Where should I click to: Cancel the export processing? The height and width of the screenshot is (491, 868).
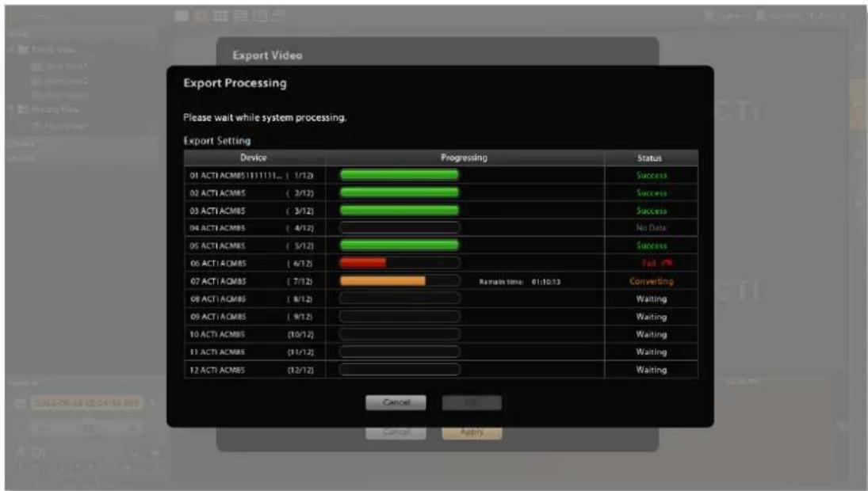pos(396,402)
